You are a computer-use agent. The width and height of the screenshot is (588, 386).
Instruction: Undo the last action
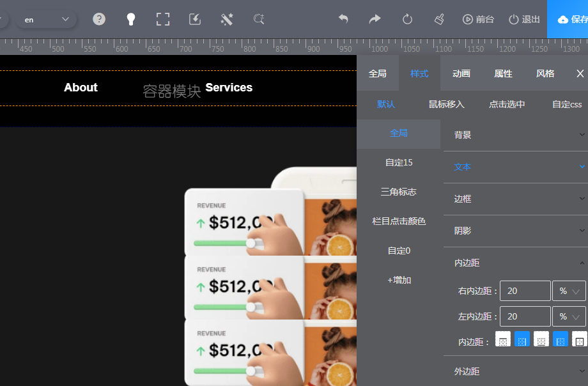pos(343,19)
